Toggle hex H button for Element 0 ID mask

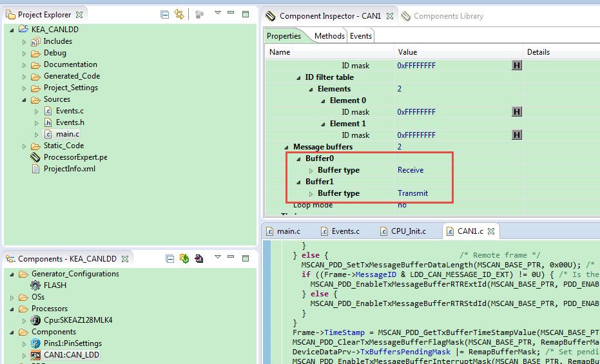pos(517,111)
